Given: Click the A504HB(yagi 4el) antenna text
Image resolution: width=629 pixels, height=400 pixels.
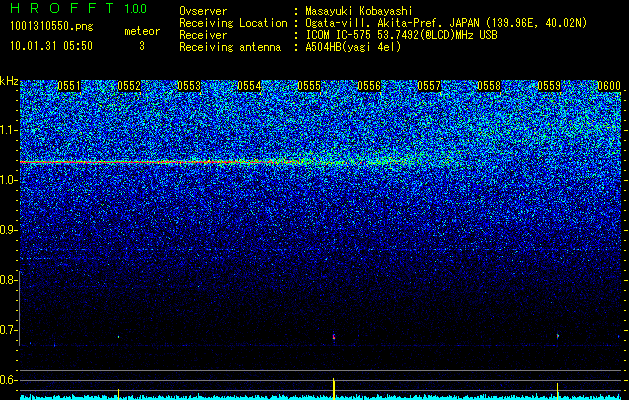Looking at the screenshot, I should pos(353,47).
